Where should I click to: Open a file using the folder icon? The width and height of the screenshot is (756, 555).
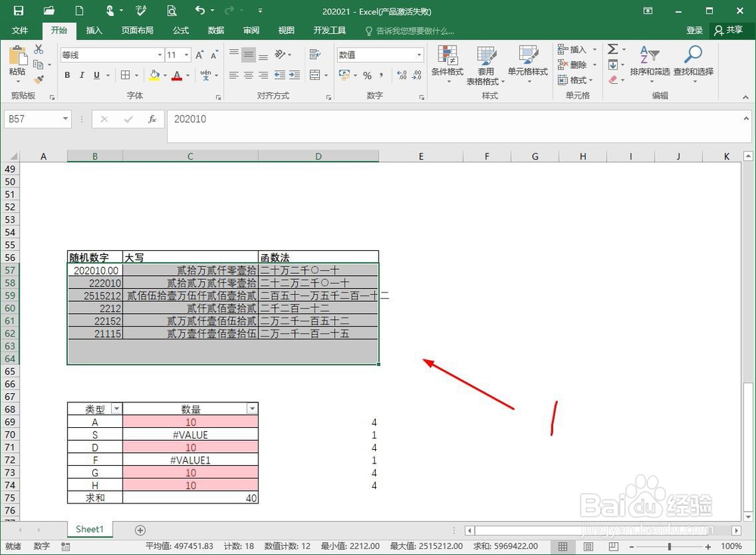coord(48,11)
